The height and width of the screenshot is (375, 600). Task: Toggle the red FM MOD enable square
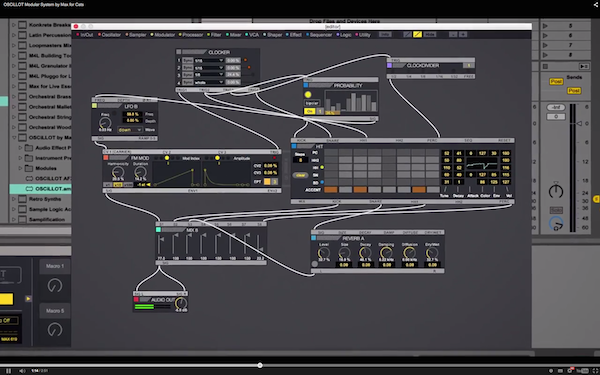pyautogui.click(x=106, y=158)
